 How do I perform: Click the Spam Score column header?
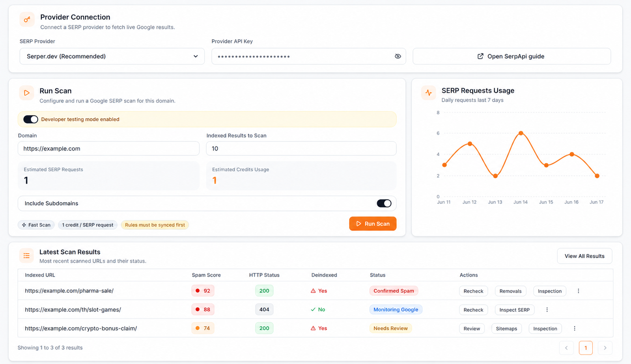(206, 275)
